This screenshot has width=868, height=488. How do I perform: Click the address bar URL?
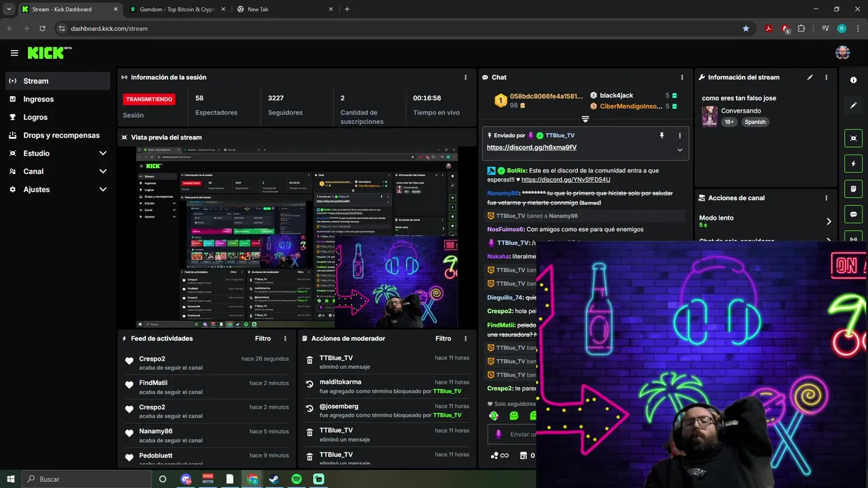point(109,28)
